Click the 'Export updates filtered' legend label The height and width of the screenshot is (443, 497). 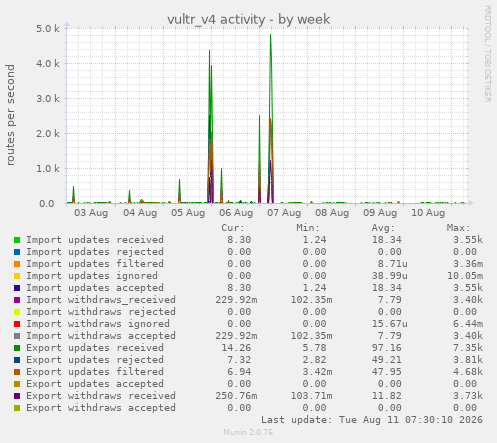coord(95,372)
